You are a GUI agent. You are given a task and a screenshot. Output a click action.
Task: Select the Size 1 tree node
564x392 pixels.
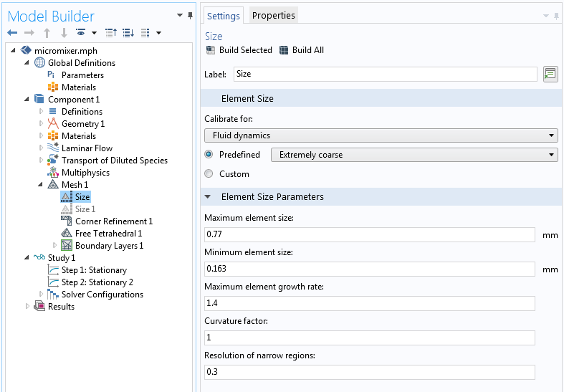[85, 209]
